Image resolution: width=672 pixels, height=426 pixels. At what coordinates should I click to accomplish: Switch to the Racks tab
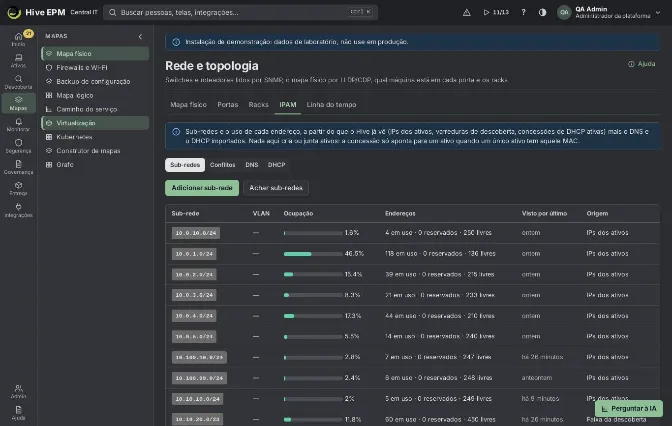pyautogui.click(x=258, y=105)
